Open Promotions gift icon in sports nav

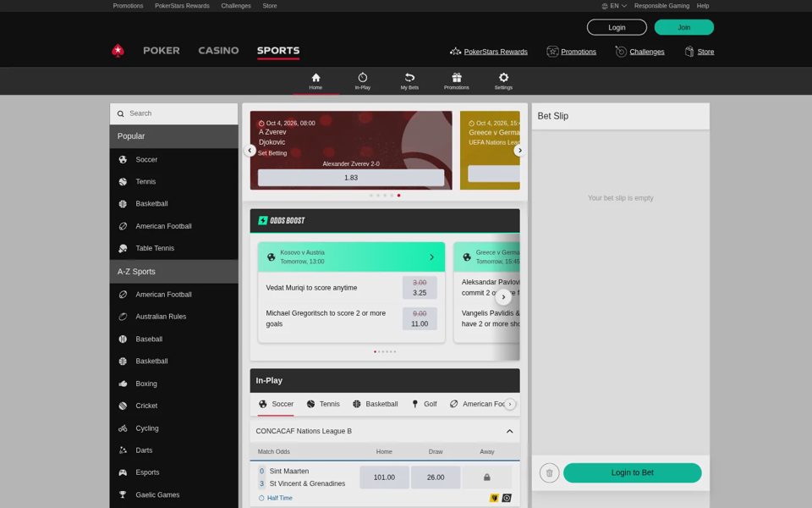click(456, 78)
